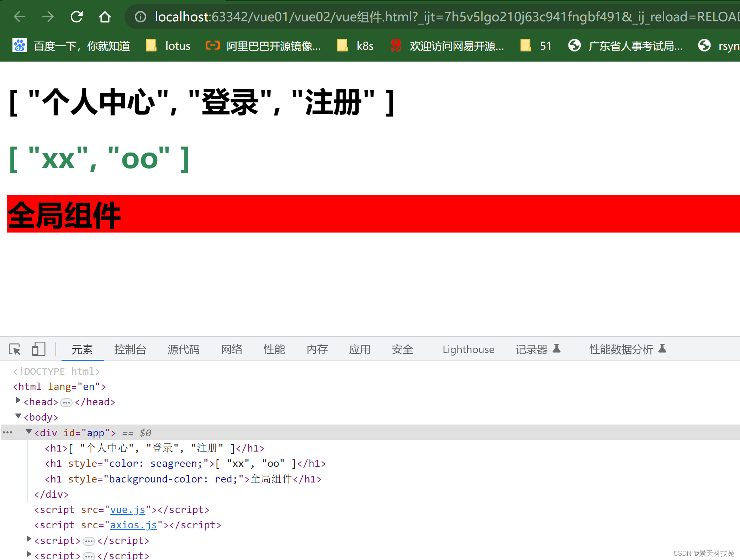This screenshot has width=740, height=560.
Task: Select the h1 background-color red node
Action: pos(183,479)
